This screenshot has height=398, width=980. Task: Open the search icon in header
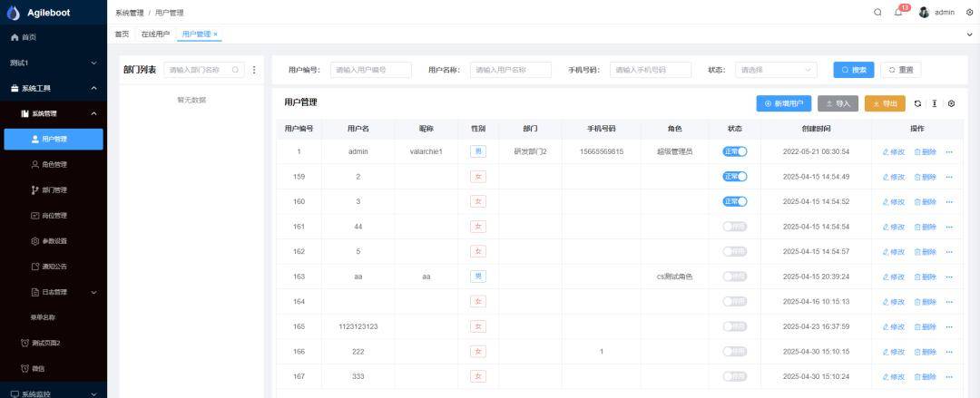878,12
